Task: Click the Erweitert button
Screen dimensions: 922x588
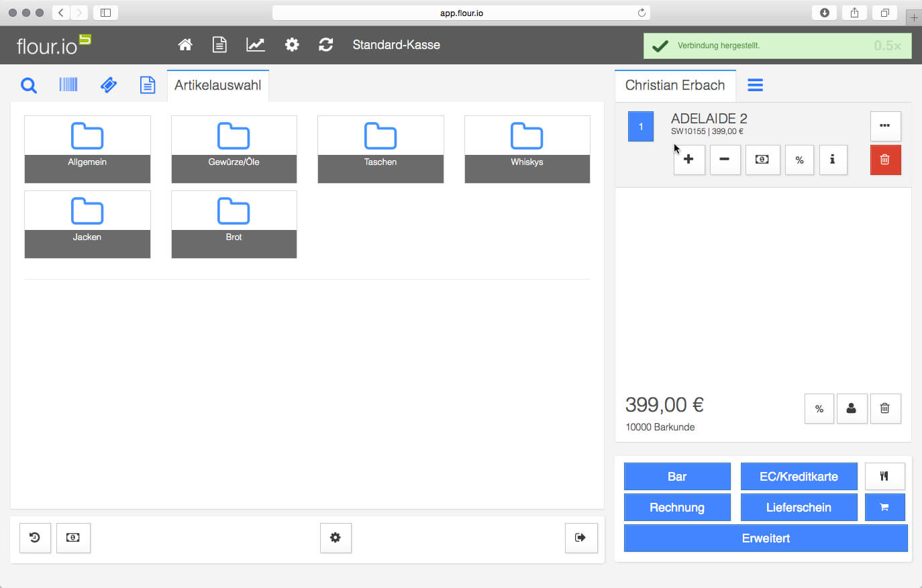Action: [766, 538]
